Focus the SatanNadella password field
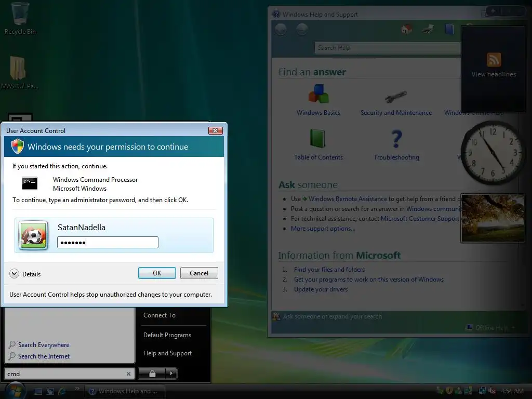The height and width of the screenshot is (399, 532). (x=108, y=242)
